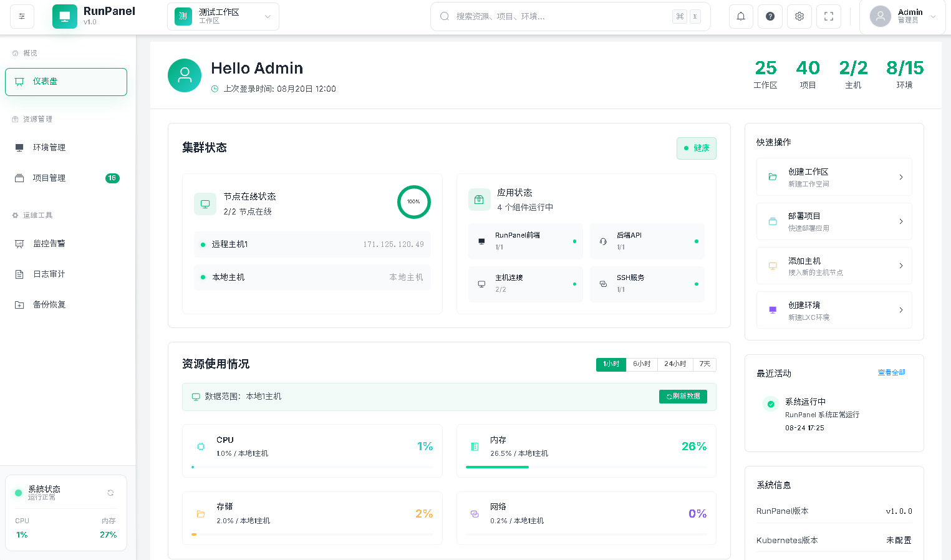Screen dimensions: 951x560
Task: Open 备份恢复 in the sidebar
Action: point(66,305)
